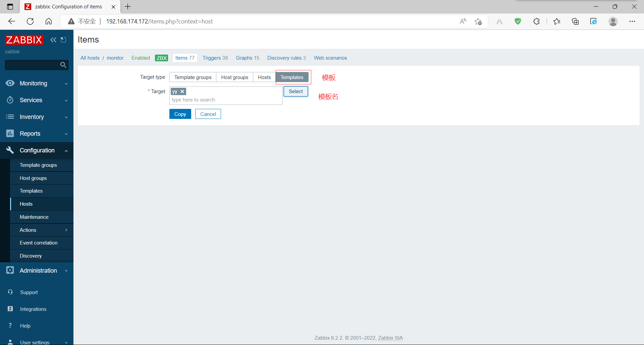Expand the Reports menu
The image size is (644, 345).
pyautogui.click(x=66, y=134)
